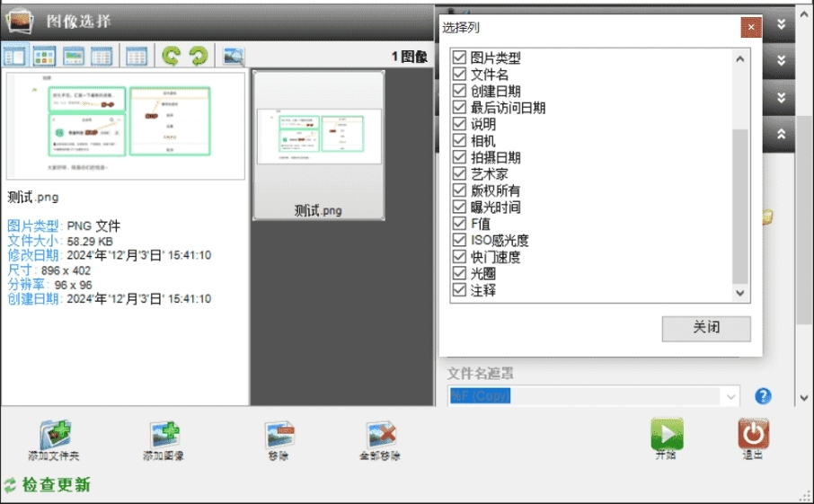The image size is (814, 504).
Task: Click the column list scroll-up arrow
Action: coord(740,59)
